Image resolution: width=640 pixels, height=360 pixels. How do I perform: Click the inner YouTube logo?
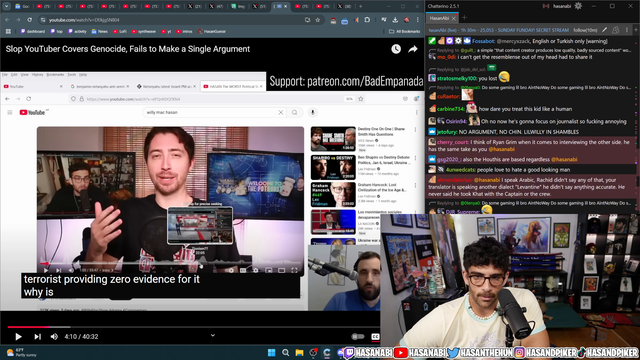pos(32,112)
